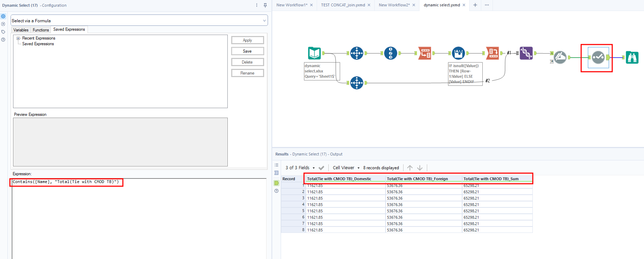The height and width of the screenshot is (259, 644).
Task: Open the Cell Viewer dropdown
Action: (346, 168)
